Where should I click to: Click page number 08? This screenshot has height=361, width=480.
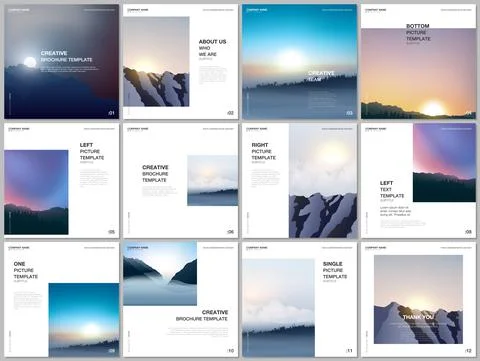[468, 232]
